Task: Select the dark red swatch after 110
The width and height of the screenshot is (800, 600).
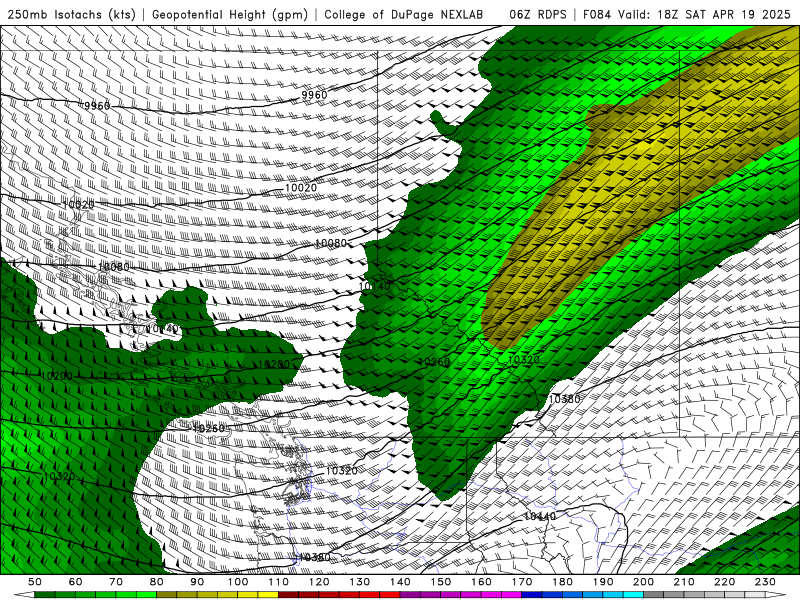Action: coord(288,595)
